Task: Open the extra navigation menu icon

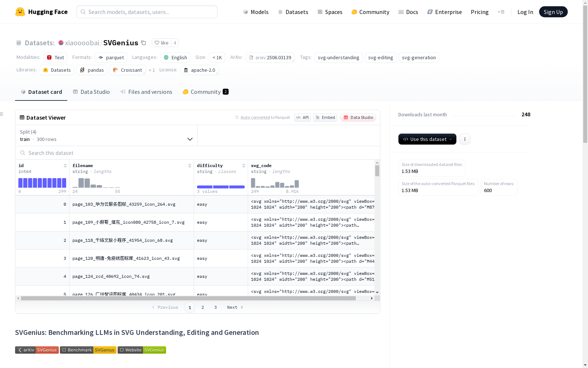Action: tap(501, 12)
